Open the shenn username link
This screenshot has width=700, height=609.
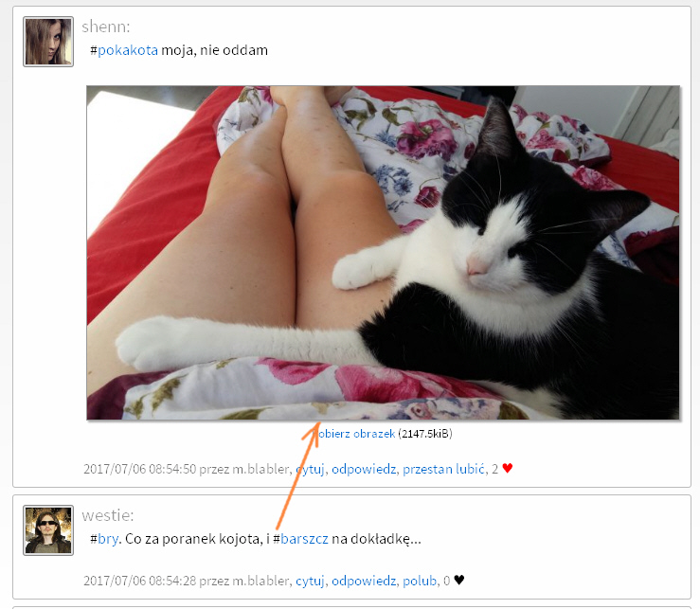point(106,26)
